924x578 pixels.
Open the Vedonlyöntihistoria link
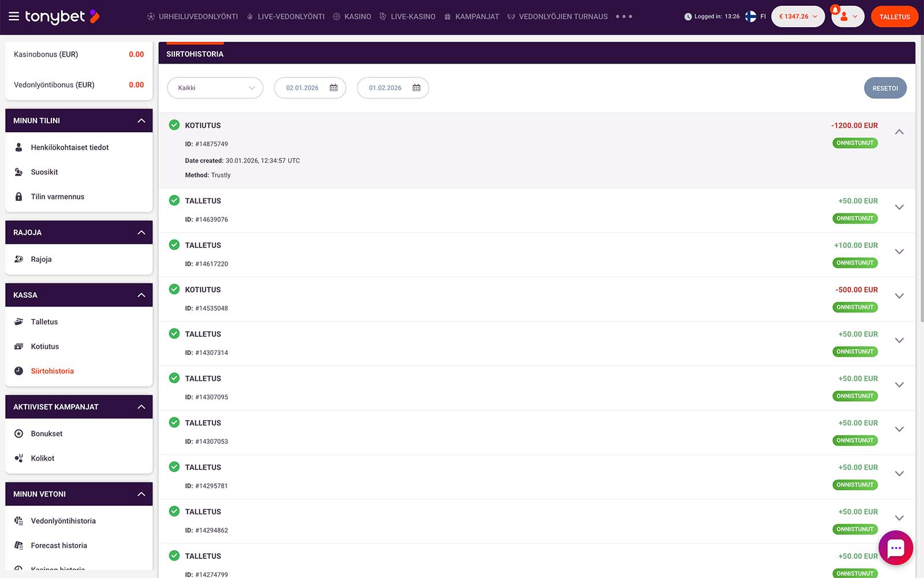point(64,521)
